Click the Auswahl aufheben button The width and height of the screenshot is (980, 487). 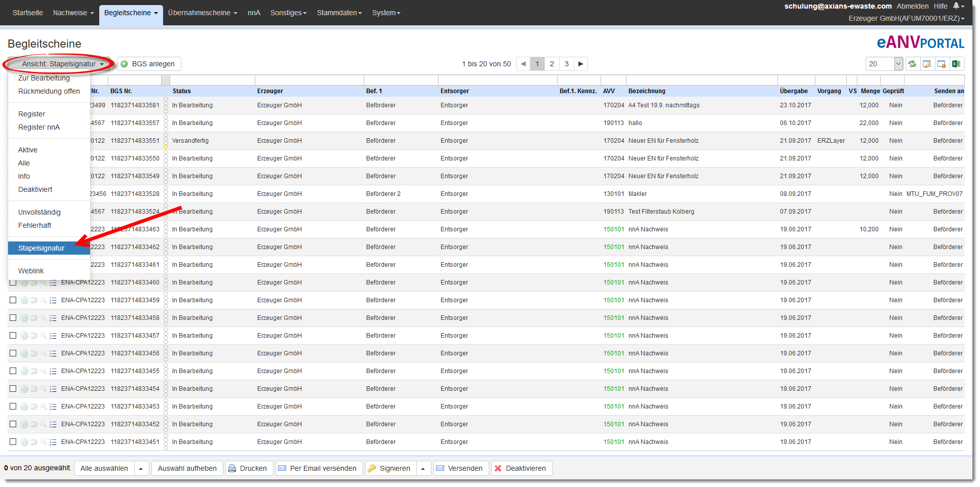tap(187, 468)
